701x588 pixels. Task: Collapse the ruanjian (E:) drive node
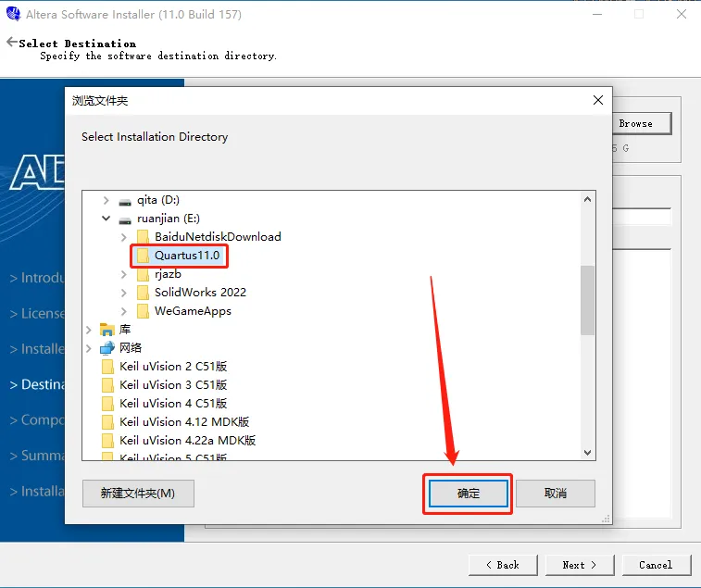pyautogui.click(x=106, y=219)
